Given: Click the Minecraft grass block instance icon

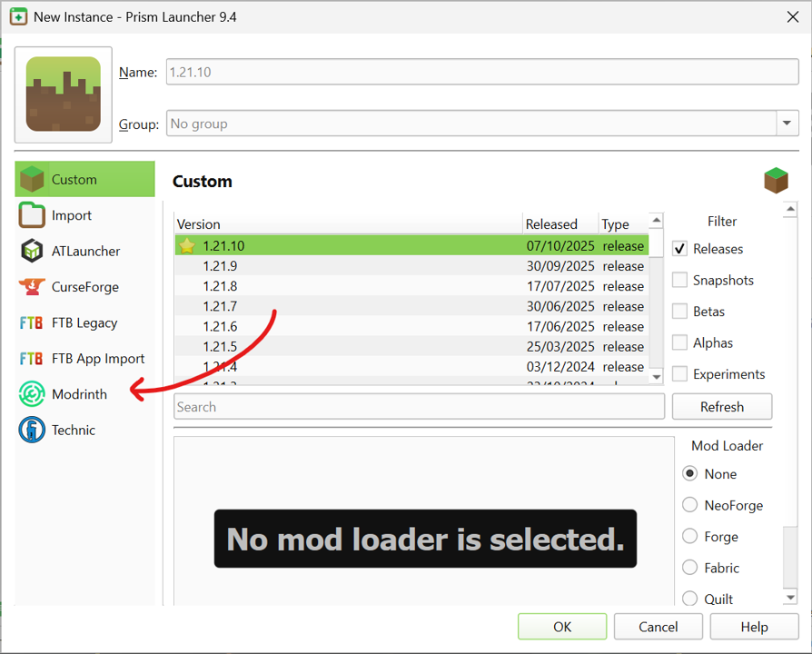Looking at the screenshot, I should (64, 94).
